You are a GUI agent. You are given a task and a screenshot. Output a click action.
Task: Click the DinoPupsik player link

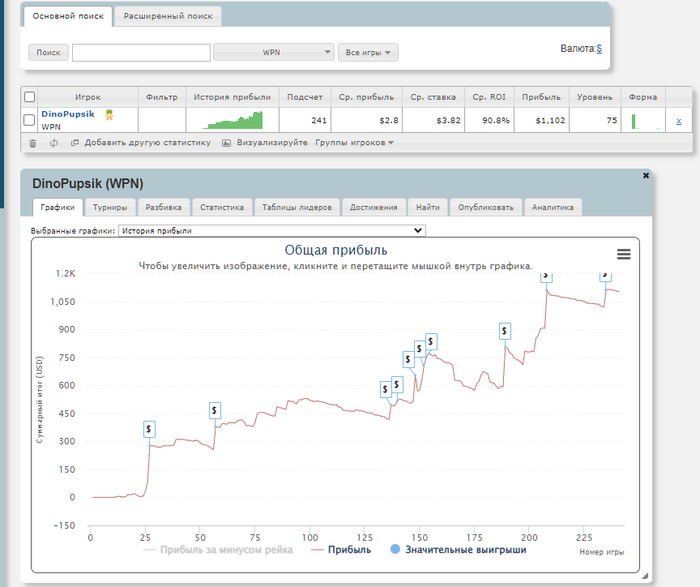68,114
